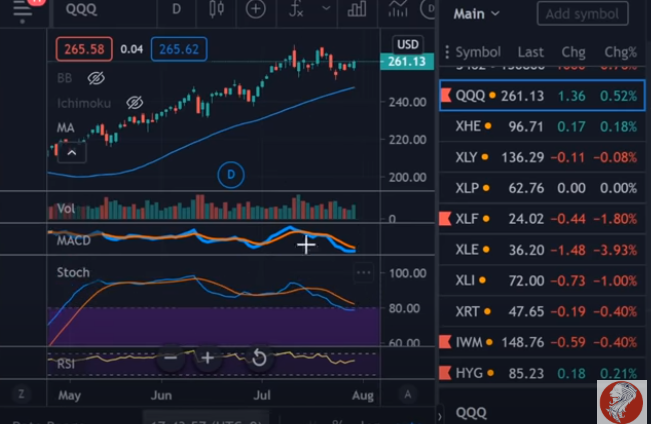Open the indicator templates icon
651x424 pixels.
pyautogui.click(x=398, y=9)
